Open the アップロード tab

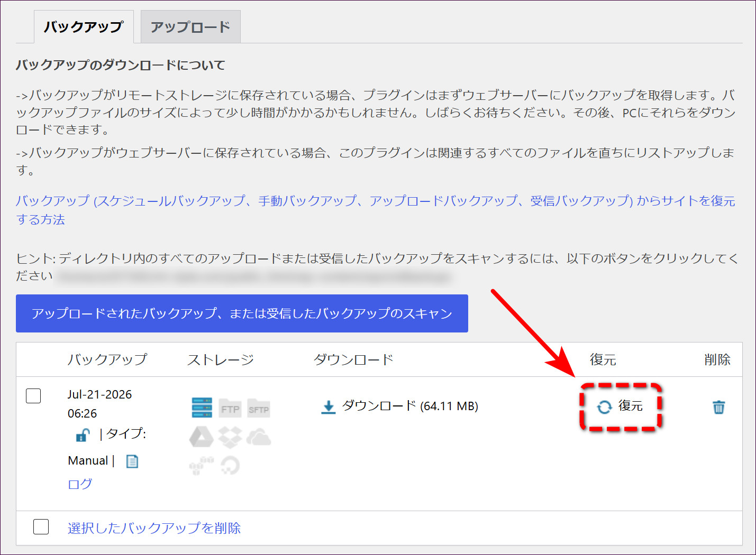[190, 27]
